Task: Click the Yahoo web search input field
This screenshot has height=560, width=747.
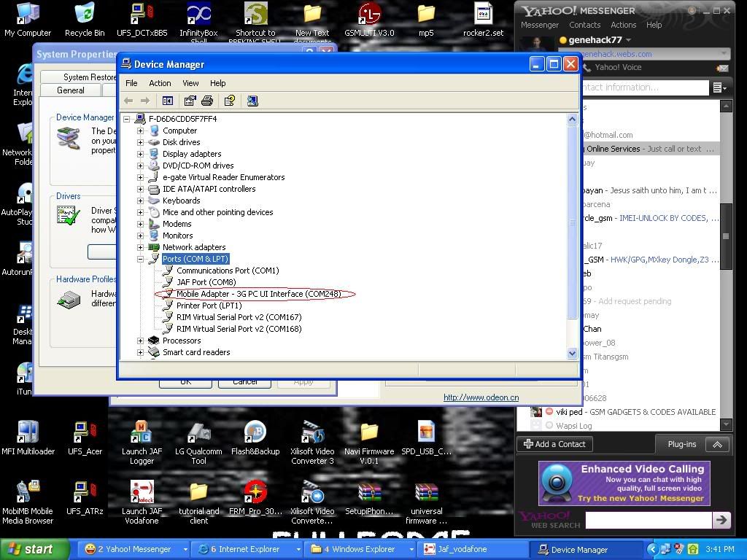Action: [648, 519]
